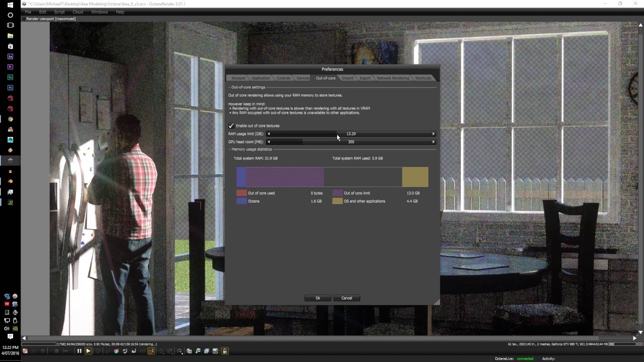Increase GPU head room with right arrow
The width and height of the screenshot is (644, 362).
[434, 142]
